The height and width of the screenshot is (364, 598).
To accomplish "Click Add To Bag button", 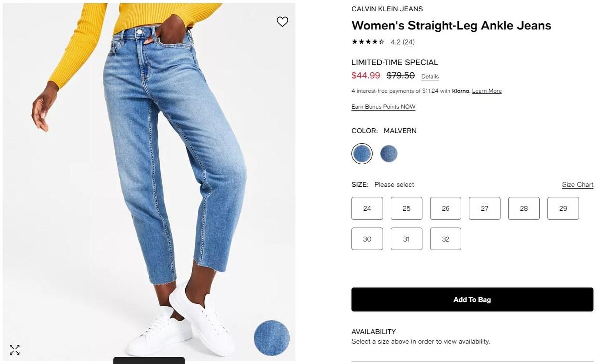I will point(472,300).
